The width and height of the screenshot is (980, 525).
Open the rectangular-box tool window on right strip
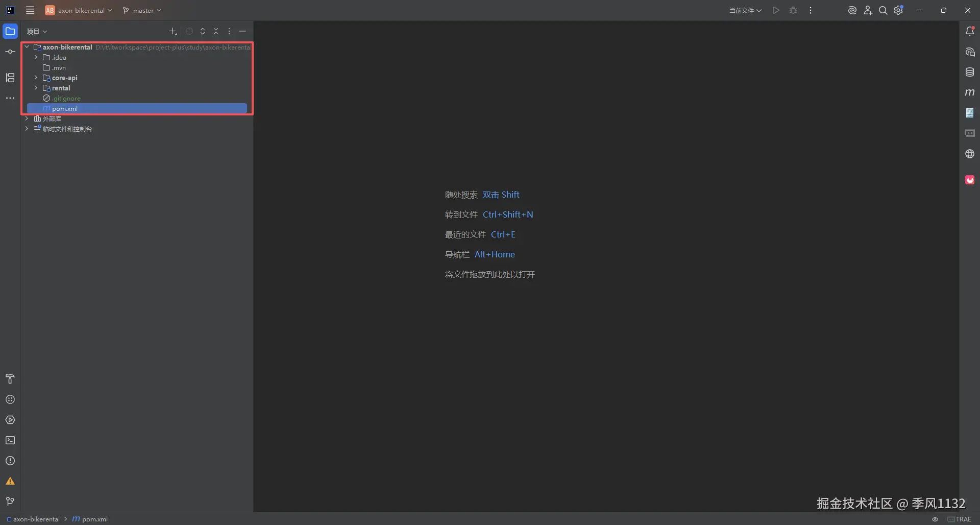pos(970,133)
